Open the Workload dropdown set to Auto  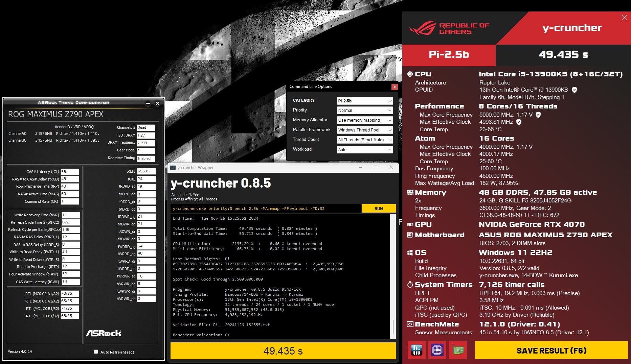pyautogui.click(x=365, y=149)
